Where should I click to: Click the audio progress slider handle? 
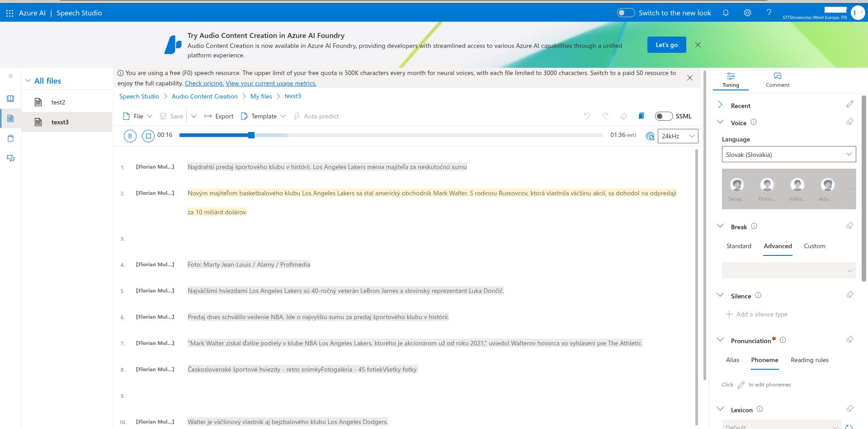[251, 135]
